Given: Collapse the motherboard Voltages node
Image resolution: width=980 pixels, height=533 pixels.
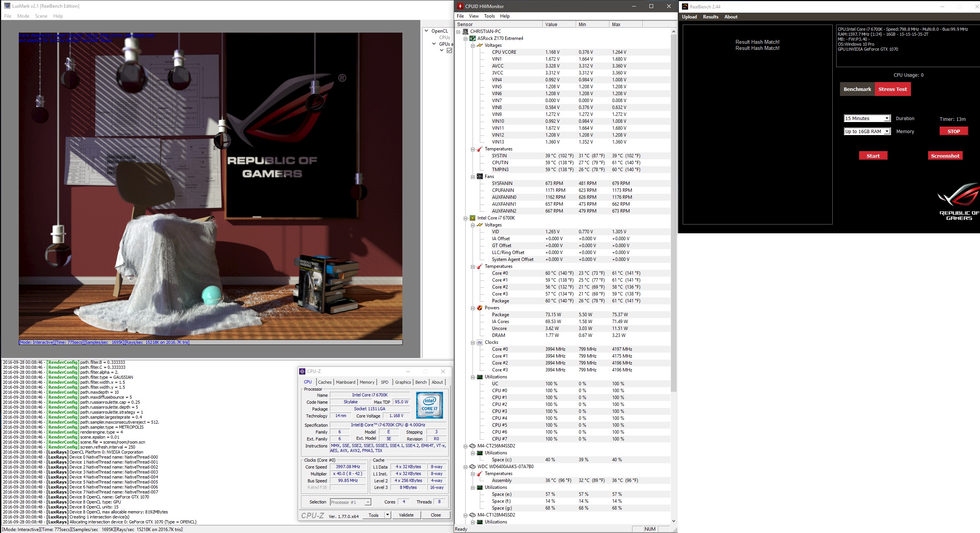Looking at the screenshot, I should (473, 46).
